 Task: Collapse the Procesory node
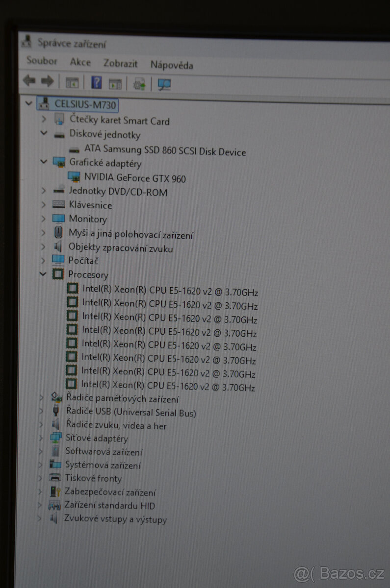tap(43, 273)
